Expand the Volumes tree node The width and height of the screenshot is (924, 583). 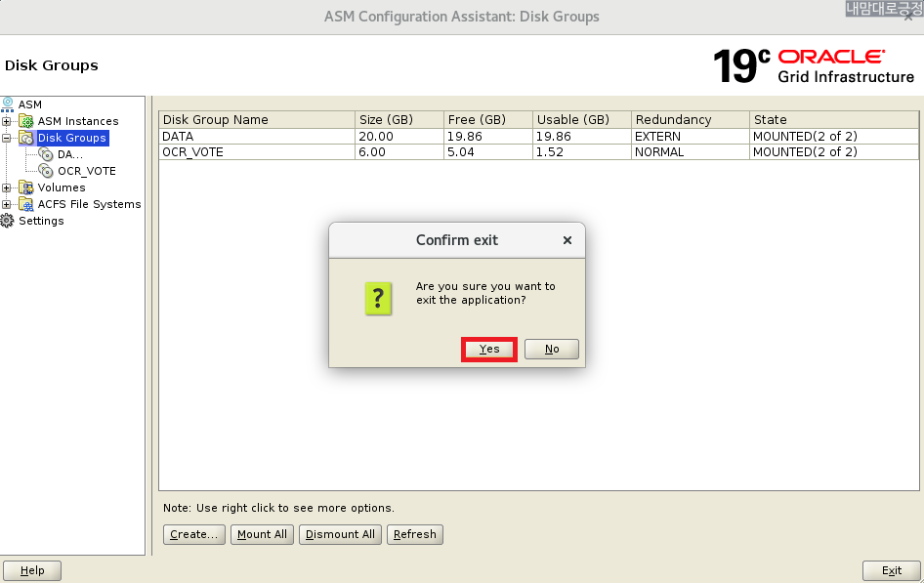coord(7,187)
